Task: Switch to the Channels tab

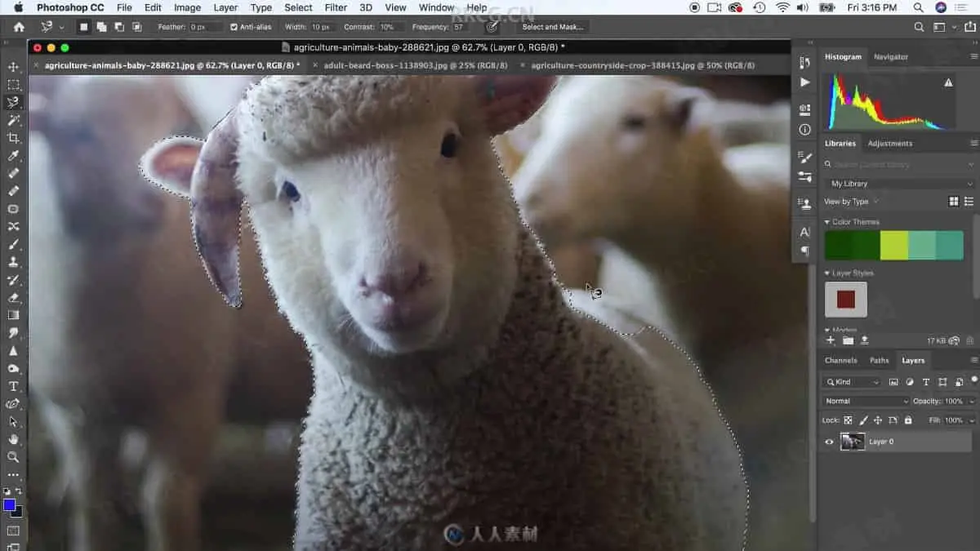Action: coord(840,360)
